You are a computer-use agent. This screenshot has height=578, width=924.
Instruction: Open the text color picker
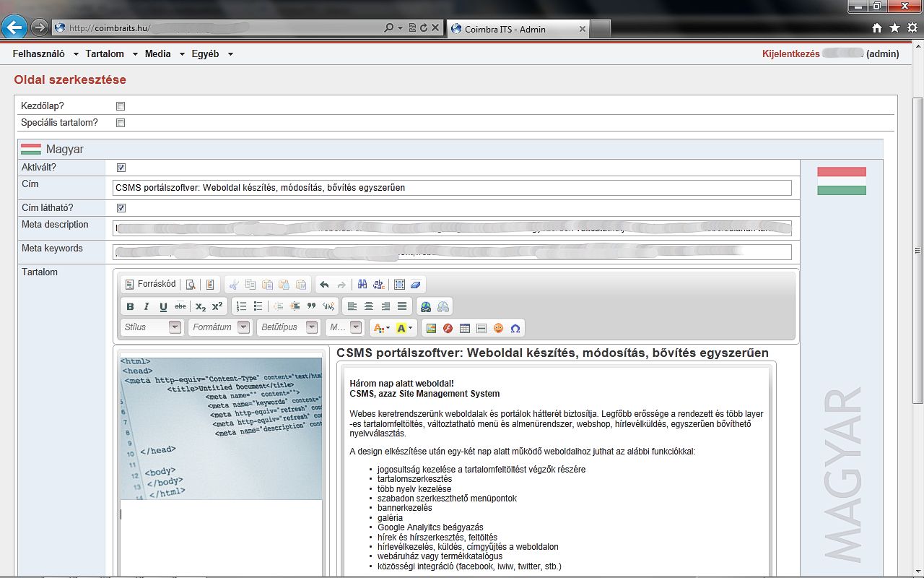pos(380,328)
